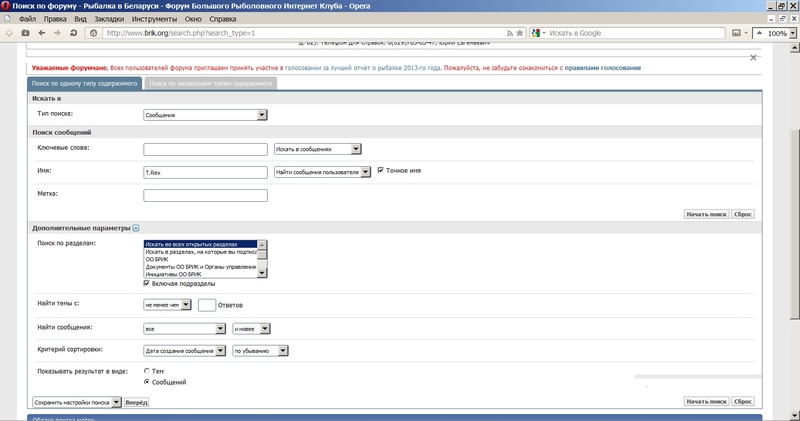Click the browser Back arrow button

click(x=41, y=33)
